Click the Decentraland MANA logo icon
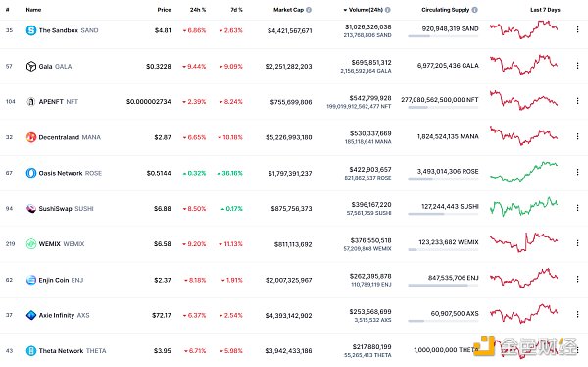The width and height of the screenshot is (588, 367). (x=31, y=137)
